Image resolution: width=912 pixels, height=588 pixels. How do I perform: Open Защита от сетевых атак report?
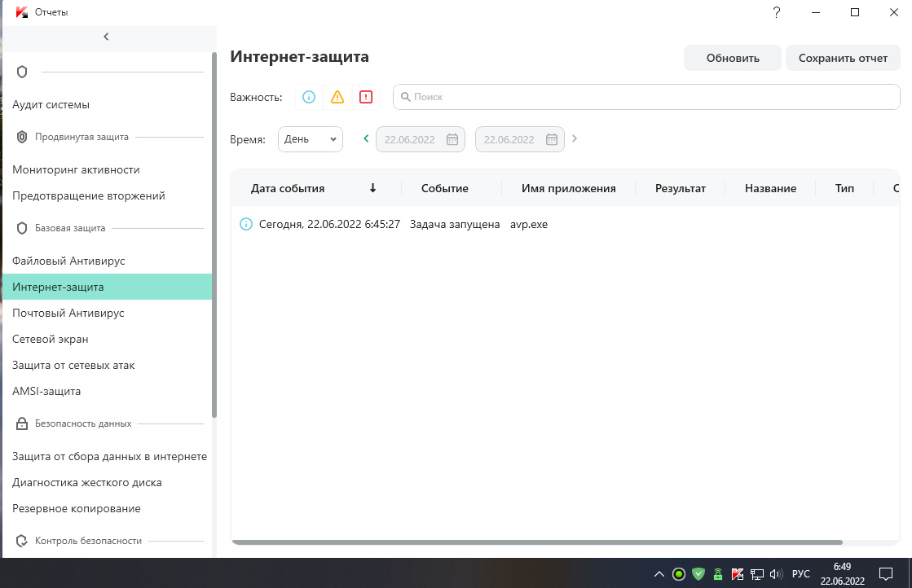pos(73,365)
